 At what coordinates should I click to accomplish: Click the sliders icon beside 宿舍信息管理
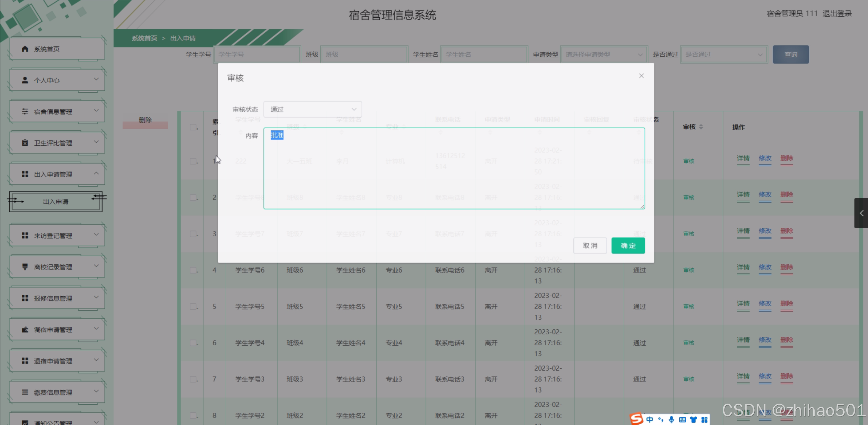[25, 112]
